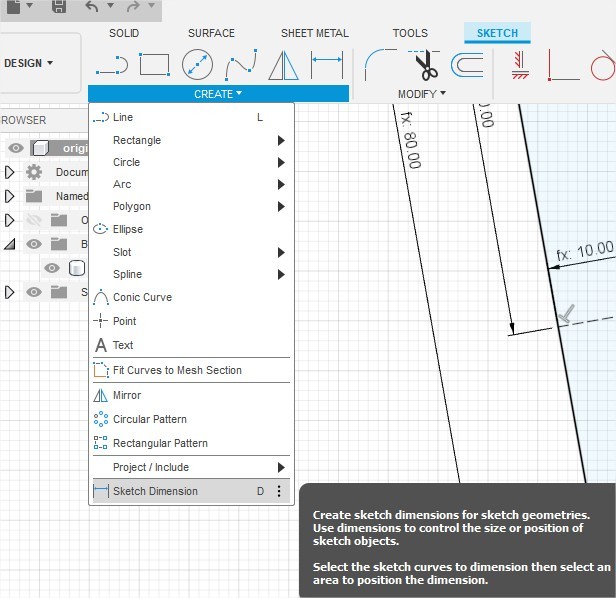Choose Rectangular Pattern menu item

click(192, 443)
